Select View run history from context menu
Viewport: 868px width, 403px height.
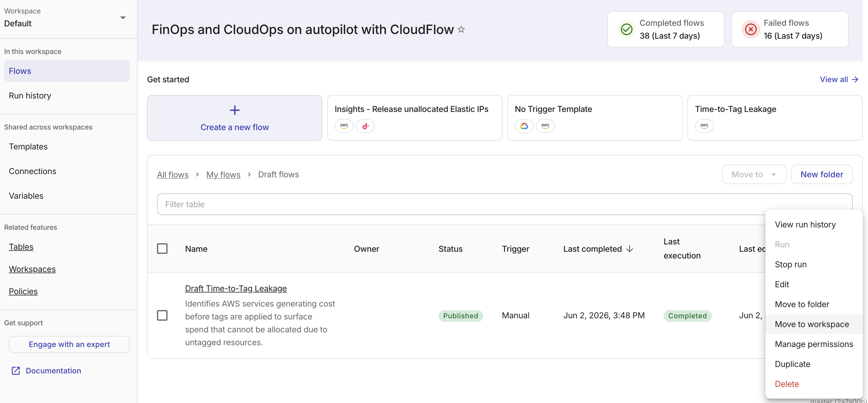click(814, 225)
